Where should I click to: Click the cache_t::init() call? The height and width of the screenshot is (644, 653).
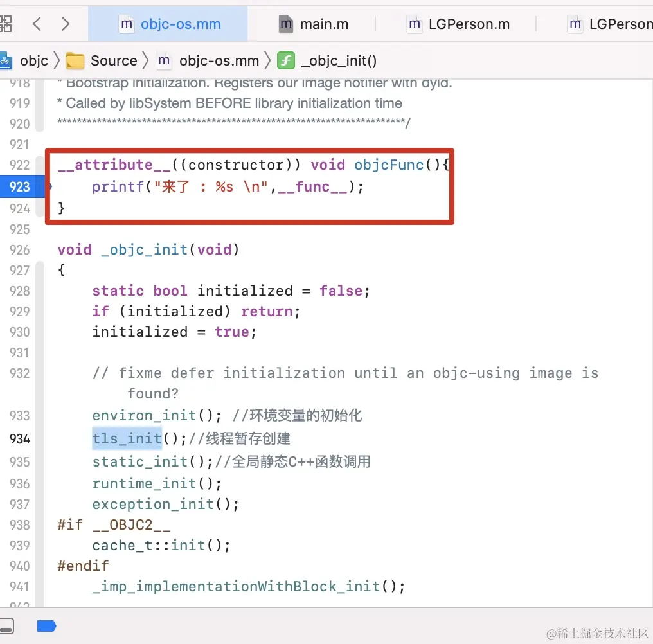(x=161, y=545)
